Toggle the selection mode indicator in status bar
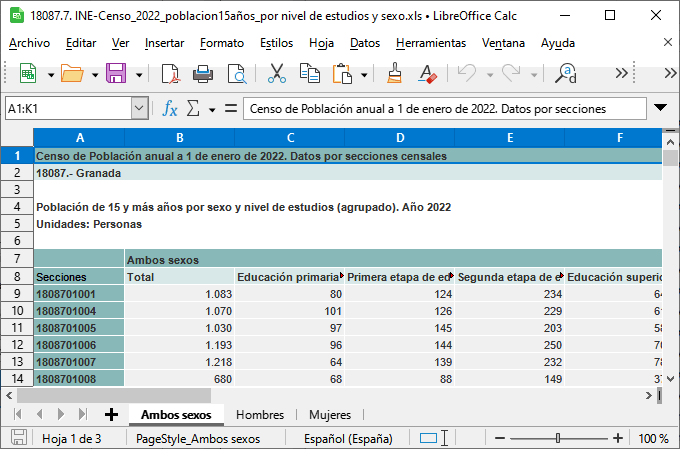The height and width of the screenshot is (449, 680). (x=429, y=438)
